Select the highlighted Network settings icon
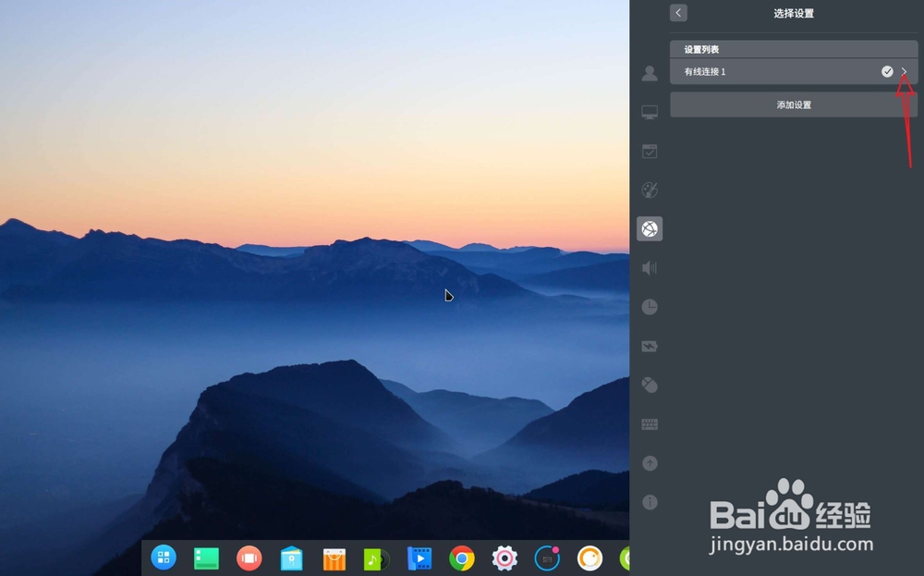The image size is (924, 576). [x=650, y=228]
